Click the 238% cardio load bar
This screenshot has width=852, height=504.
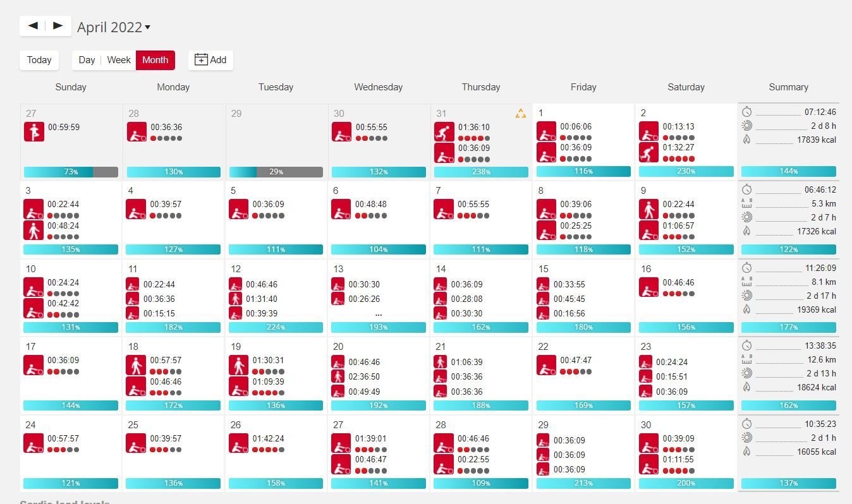pos(480,172)
